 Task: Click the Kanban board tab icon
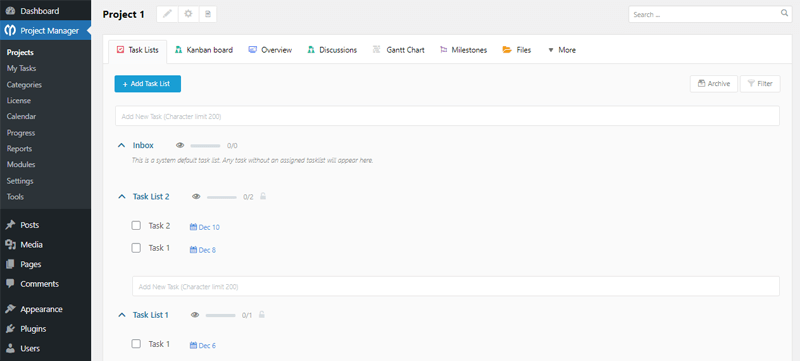[178, 49]
